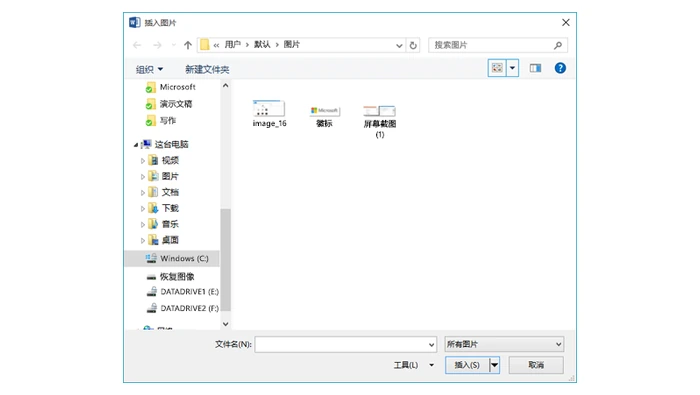Select 图片 in the address path
The height and width of the screenshot is (395, 700).
(x=292, y=45)
